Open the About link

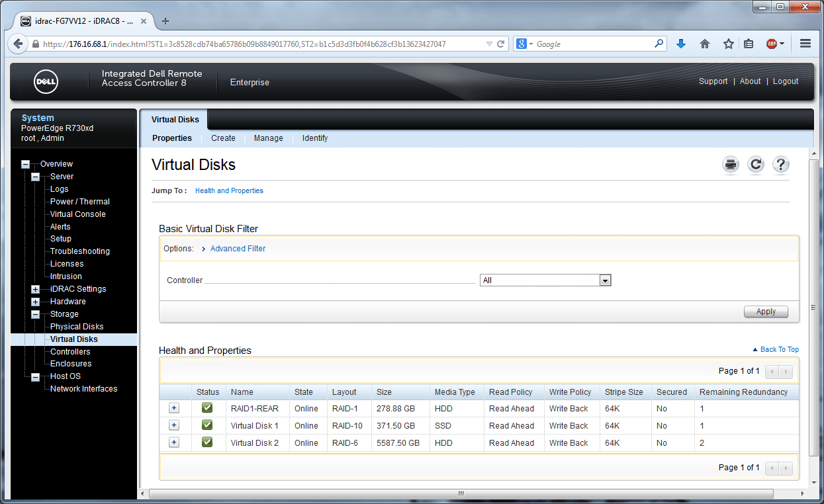[x=750, y=81]
